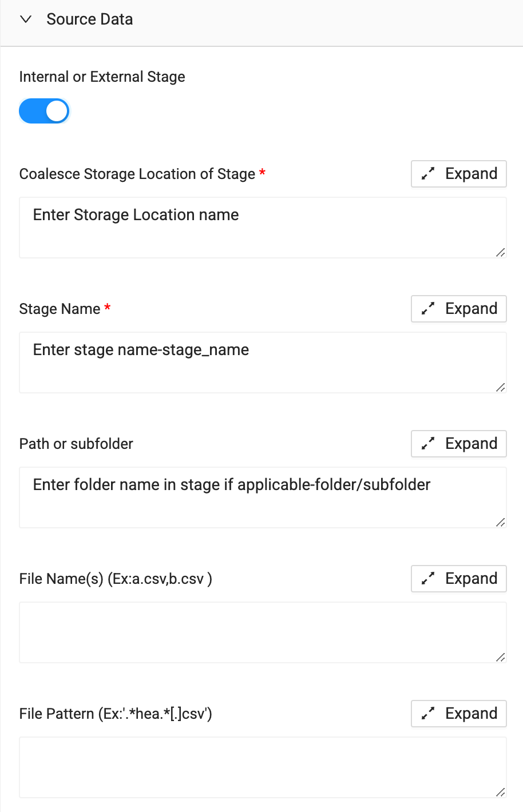
Task: Focus the Path or subfolder text area
Action: (263, 497)
